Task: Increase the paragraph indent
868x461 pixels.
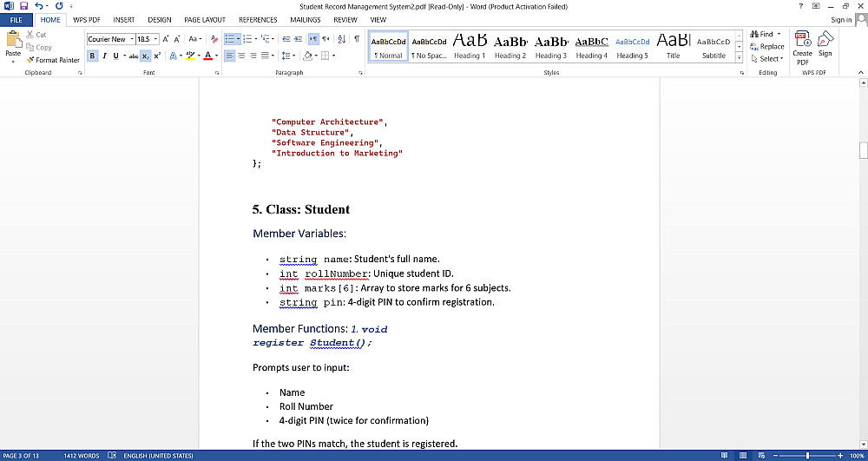Action: point(298,39)
